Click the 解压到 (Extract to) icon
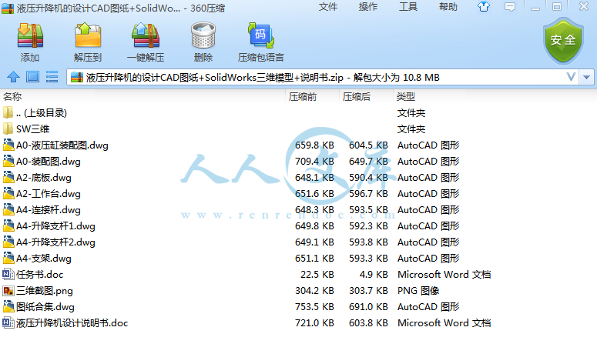 coord(88,35)
